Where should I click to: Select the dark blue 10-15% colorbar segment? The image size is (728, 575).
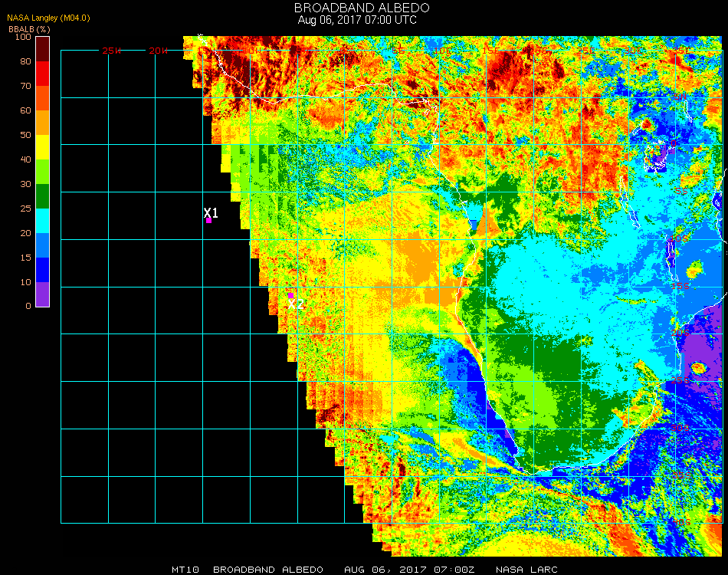[43, 270]
